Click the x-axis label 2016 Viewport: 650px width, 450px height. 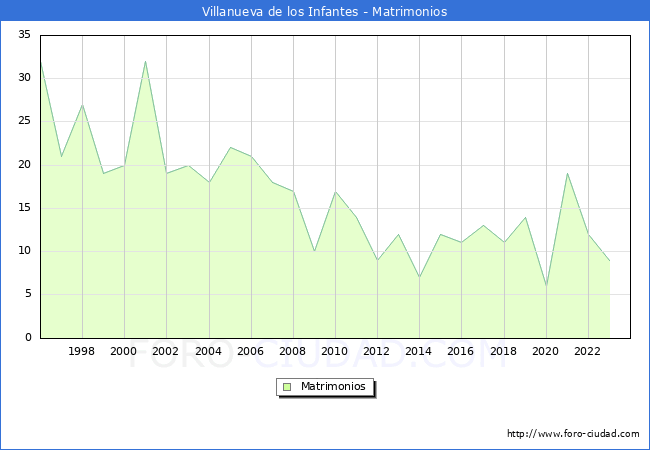pos(461,351)
